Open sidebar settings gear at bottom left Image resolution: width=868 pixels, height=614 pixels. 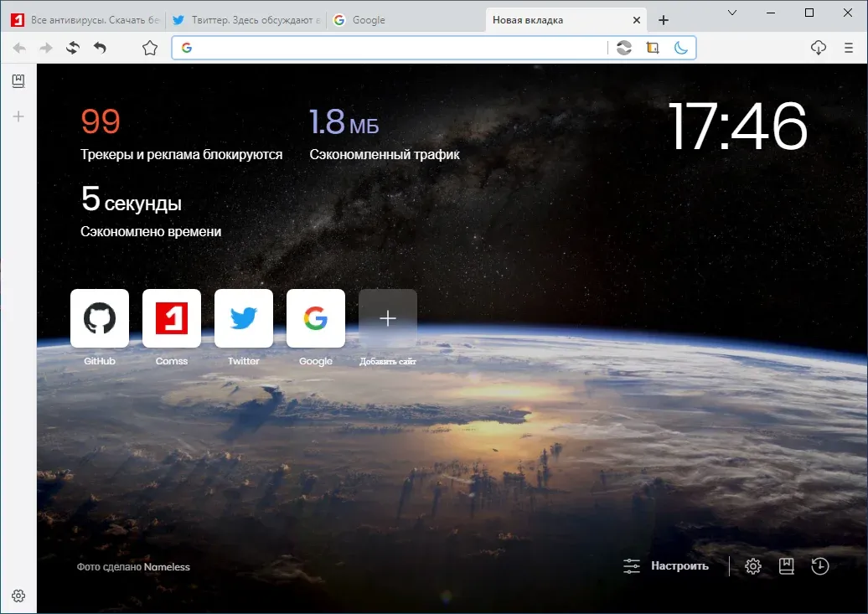click(x=18, y=596)
